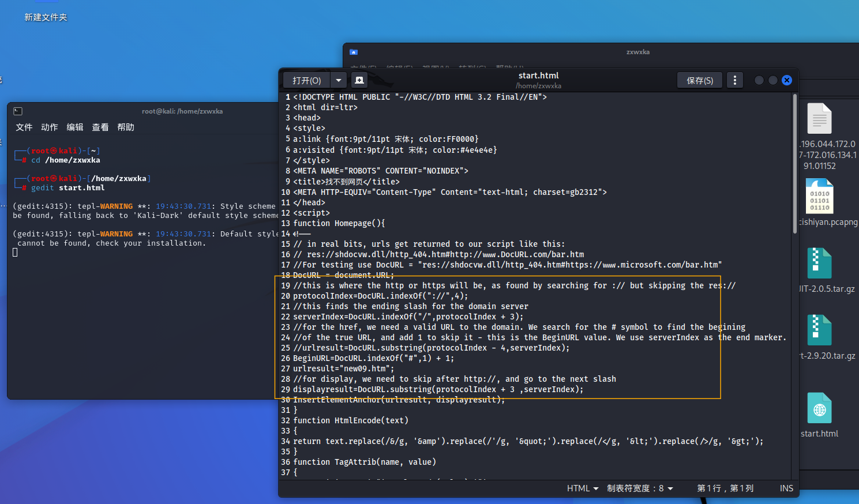
Task: Open the 文件 menu in terminal
Action: 24,127
